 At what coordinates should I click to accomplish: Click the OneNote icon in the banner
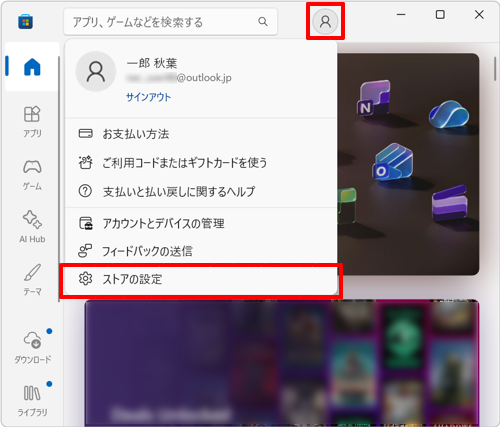coord(374,98)
